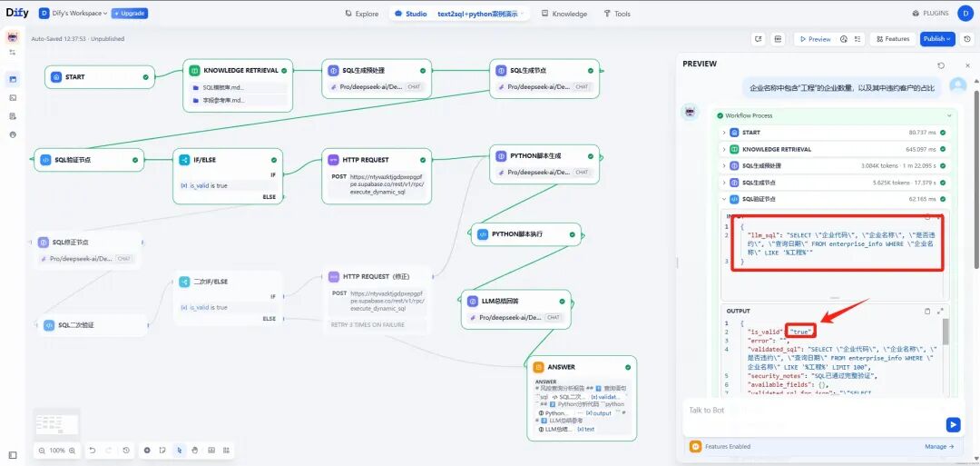
Task: Open the PLUGINS menu
Action: [x=930, y=13]
